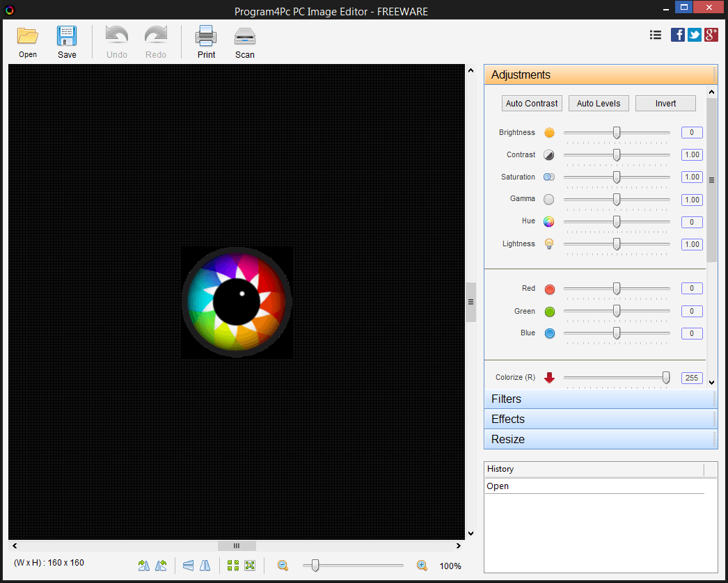
Task: Rotate image clockwise with the rotate-right icon
Action: (144, 566)
